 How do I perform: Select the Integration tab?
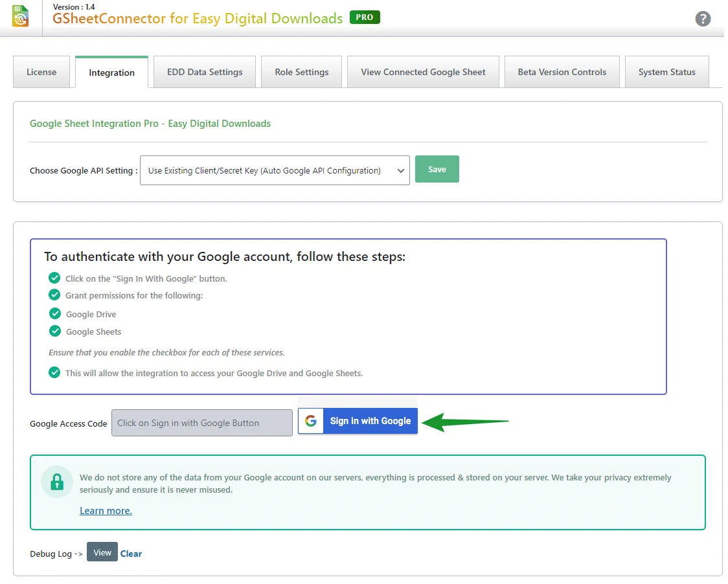coord(111,73)
